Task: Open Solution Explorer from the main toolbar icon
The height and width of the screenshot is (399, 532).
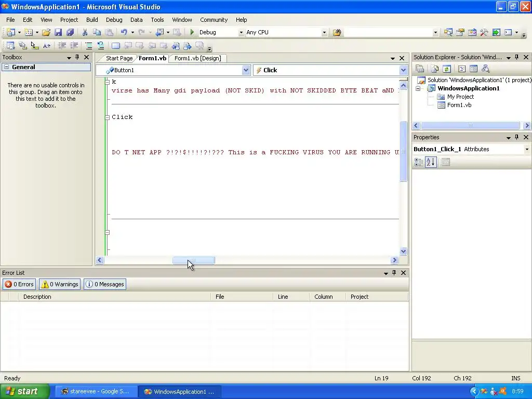Action: [448, 32]
